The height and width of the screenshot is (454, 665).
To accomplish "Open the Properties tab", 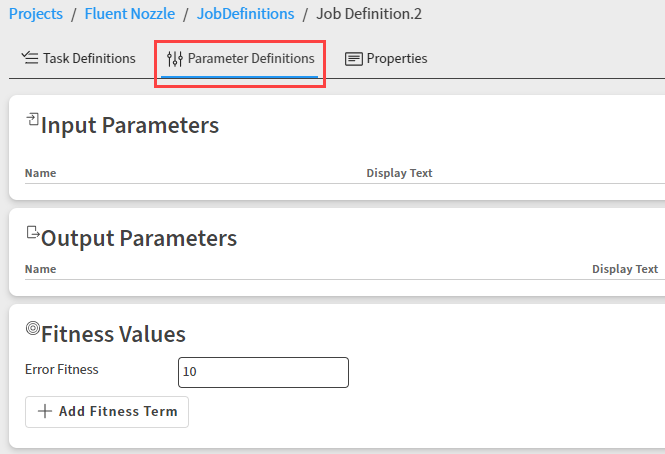I will (396, 58).
